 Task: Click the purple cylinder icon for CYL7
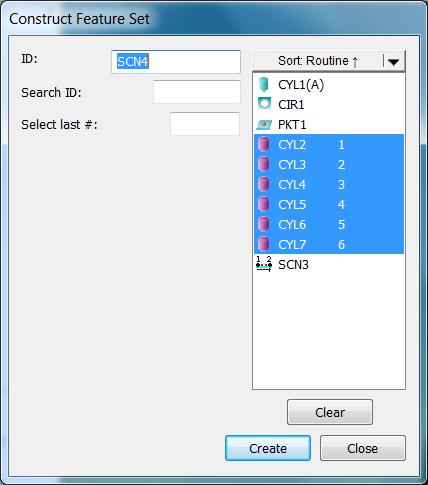click(264, 244)
